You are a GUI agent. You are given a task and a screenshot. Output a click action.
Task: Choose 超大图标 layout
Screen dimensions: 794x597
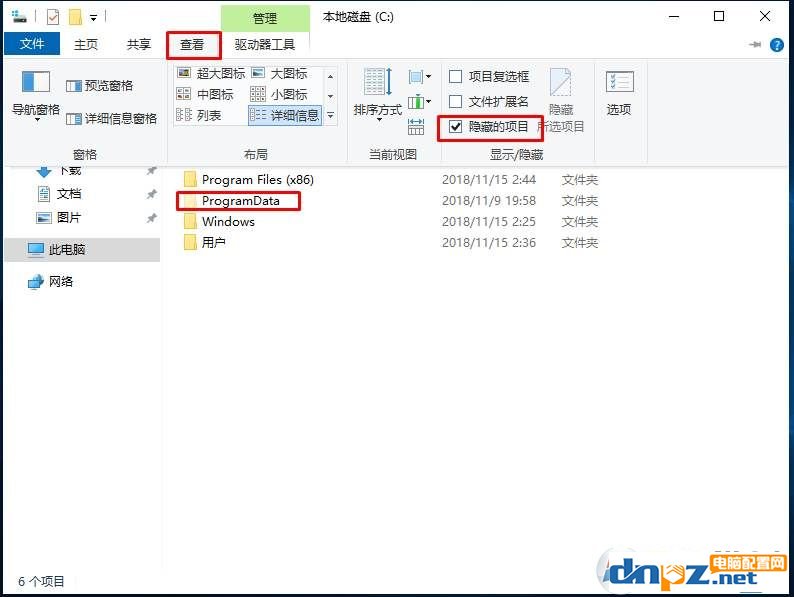click(x=211, y=73)
